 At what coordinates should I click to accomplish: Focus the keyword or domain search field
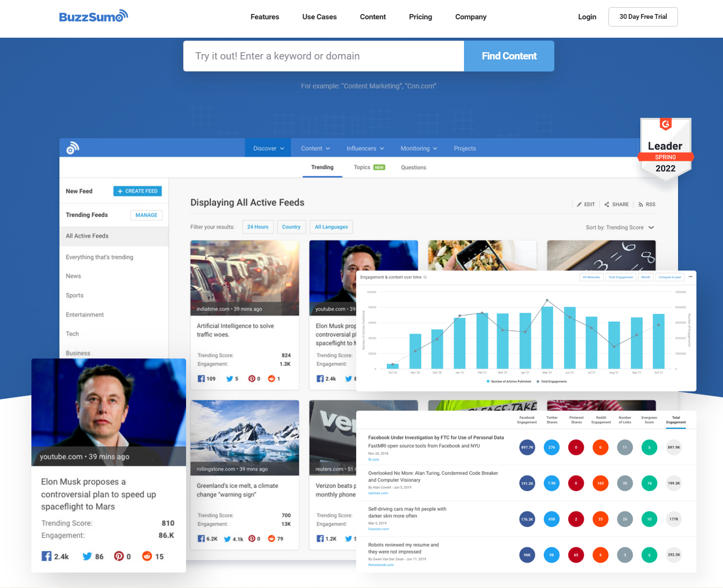(x=323, y=56)
